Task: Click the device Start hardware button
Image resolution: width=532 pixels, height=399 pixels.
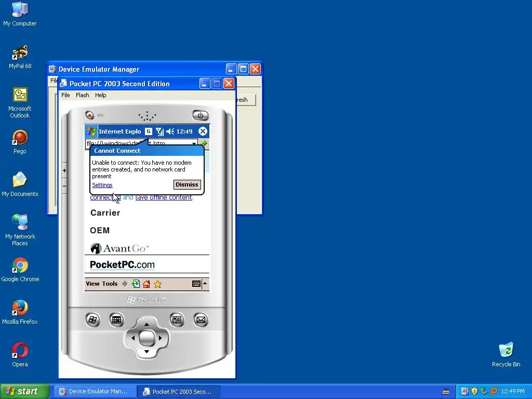Action: tap(92, 320)
